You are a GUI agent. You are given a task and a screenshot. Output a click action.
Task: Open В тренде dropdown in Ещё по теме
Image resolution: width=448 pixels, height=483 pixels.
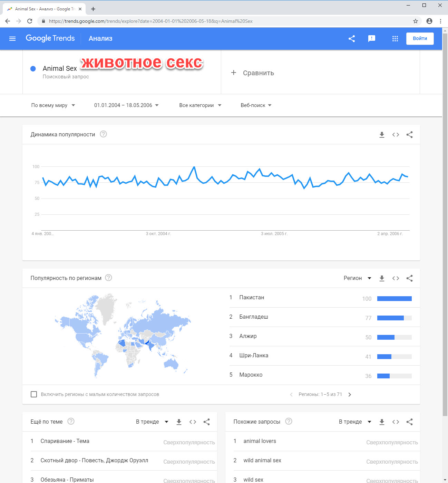point(152,422)
